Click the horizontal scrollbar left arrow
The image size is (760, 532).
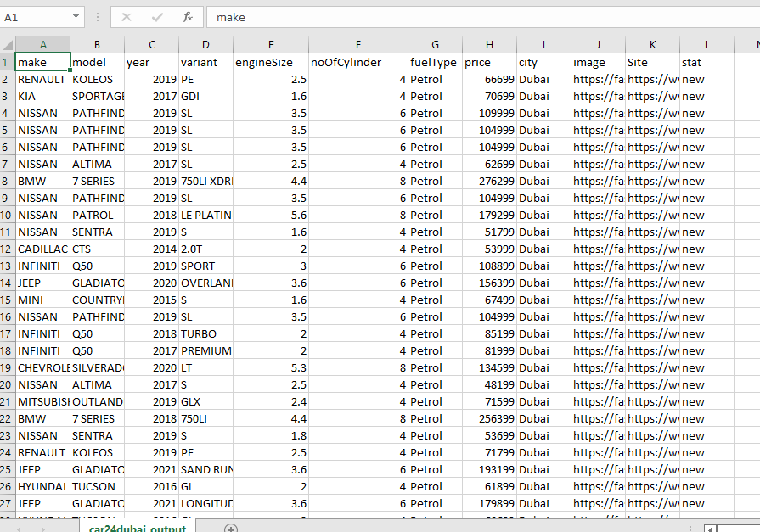711,529
